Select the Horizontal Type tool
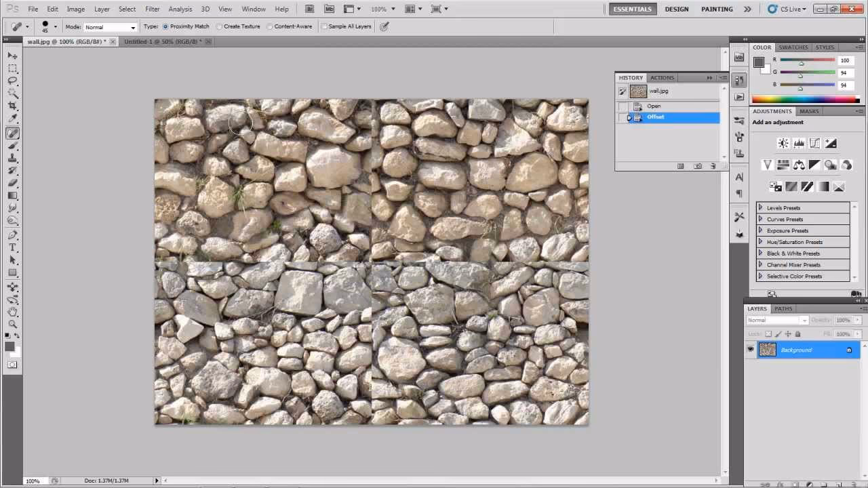Viewport: 868px width, 488px height. click(x=13, y=248)
